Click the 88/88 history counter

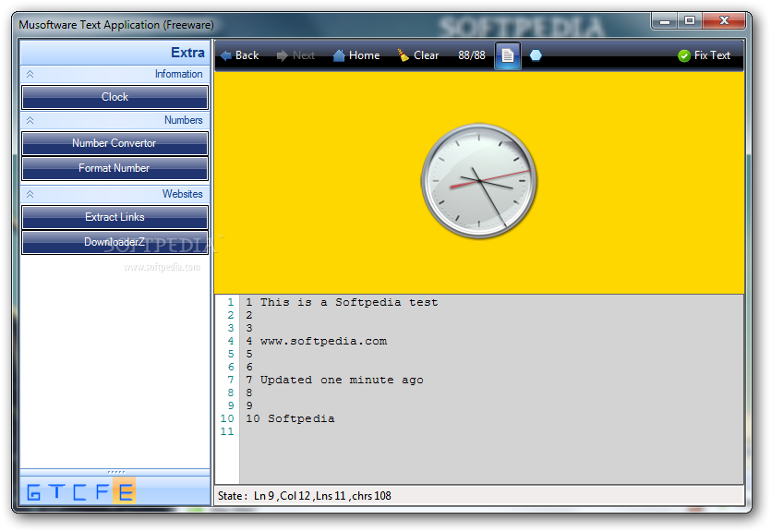coord(472,55)
